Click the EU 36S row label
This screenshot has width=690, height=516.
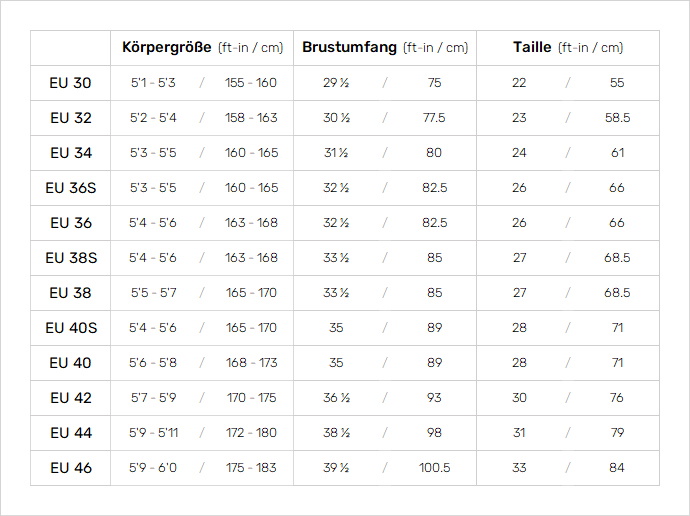(x=70, y=188)
